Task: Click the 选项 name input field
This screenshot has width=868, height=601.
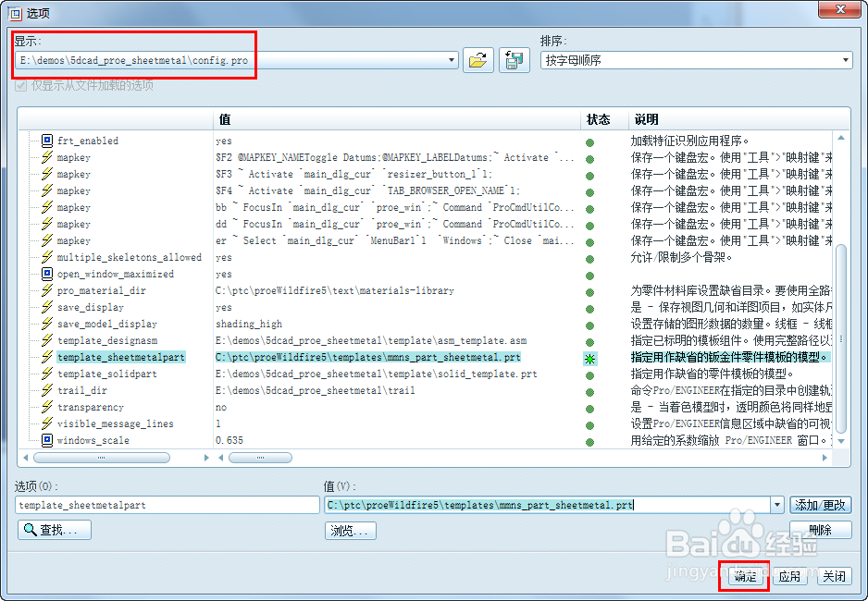Action: click(167, 505)
